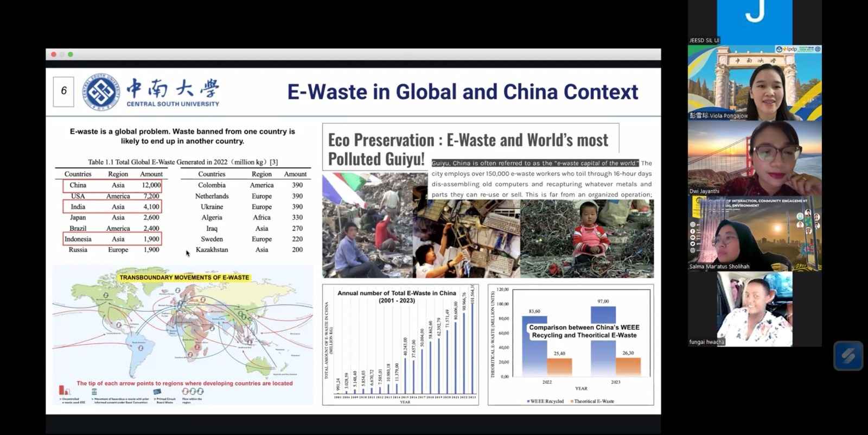
Task: Click the Indonesia row in the table
Action: [x=112, y=239]
